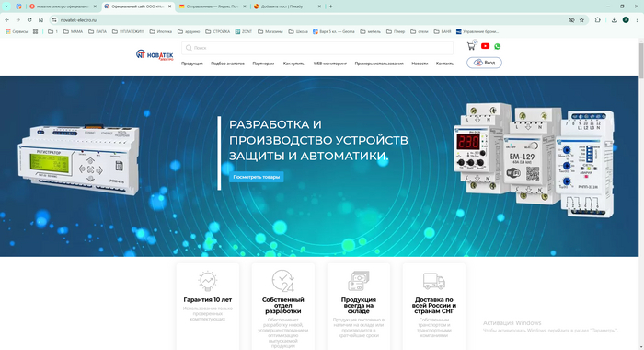Open the Магазины bookmarks folder
644x350 pixels.
tap(270, 31)
